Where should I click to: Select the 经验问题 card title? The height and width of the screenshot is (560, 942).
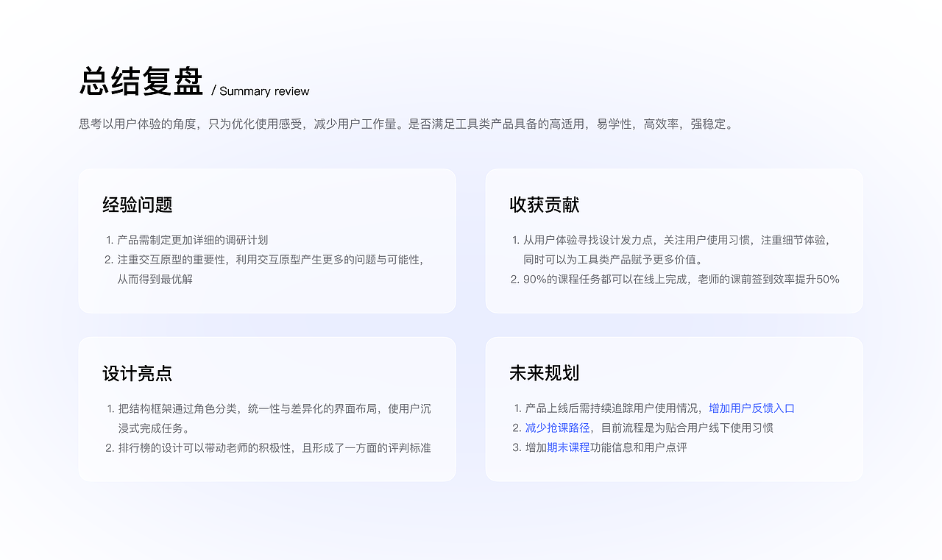tap(138, 205)
